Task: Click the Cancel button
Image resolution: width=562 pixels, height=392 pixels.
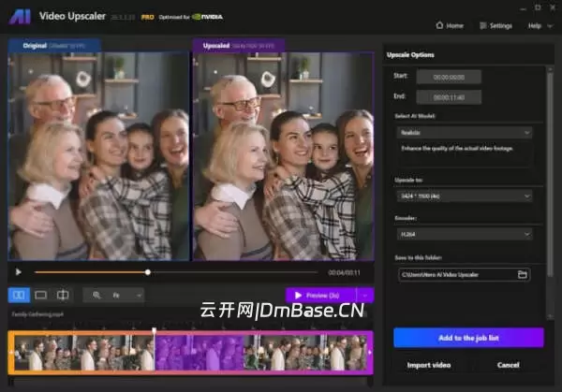Action: tap(509, 365)
